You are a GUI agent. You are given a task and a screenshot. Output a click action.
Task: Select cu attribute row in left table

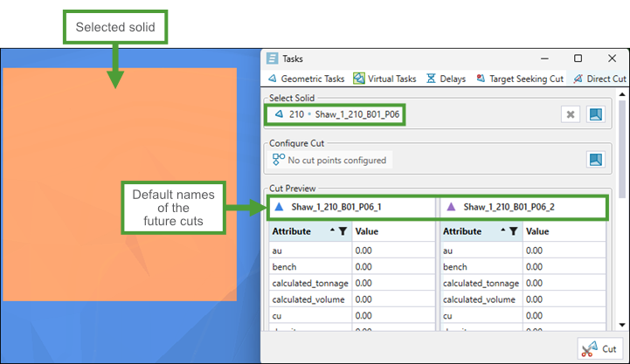coord(352,315)
